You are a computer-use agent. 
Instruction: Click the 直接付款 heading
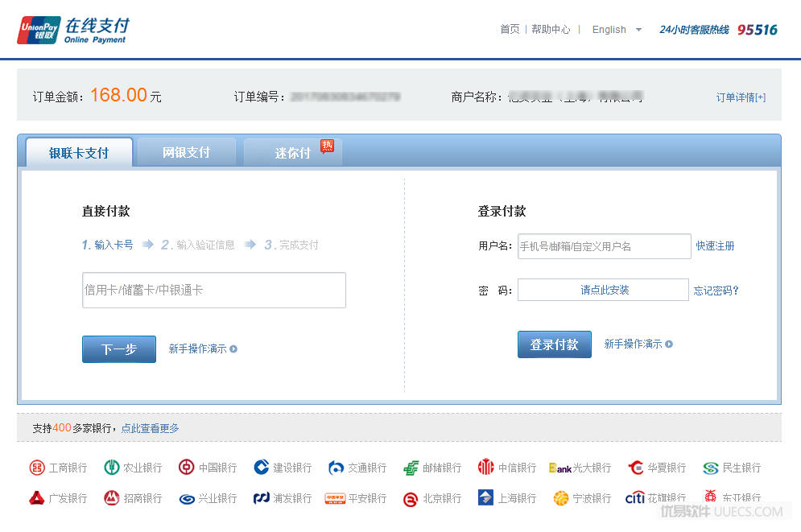click(x=105, y=211)
